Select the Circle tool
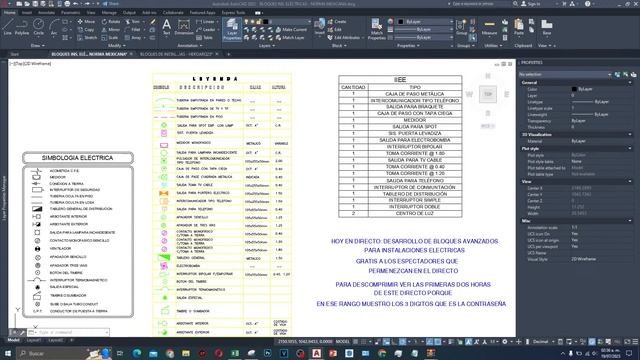 [39, 27]
